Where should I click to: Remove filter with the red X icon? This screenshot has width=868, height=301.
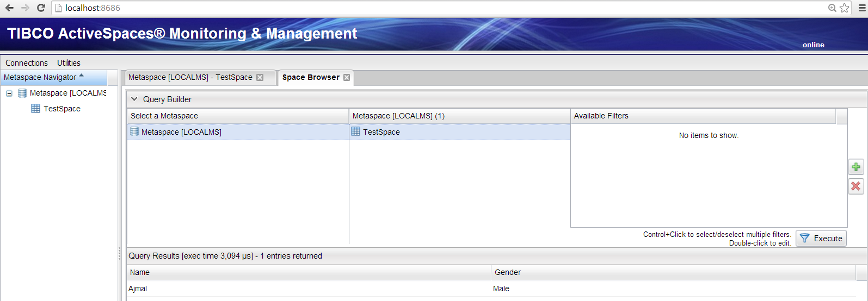856,186
